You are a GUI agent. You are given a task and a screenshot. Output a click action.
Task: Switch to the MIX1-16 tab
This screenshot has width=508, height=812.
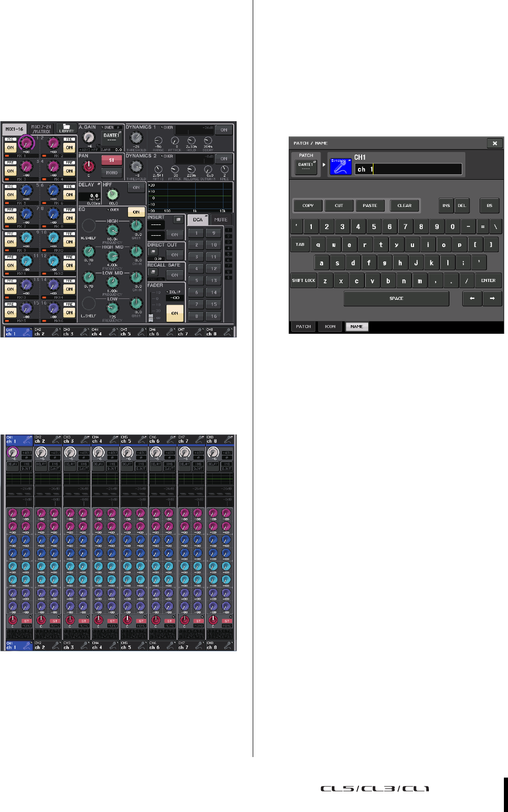point(14,128)
